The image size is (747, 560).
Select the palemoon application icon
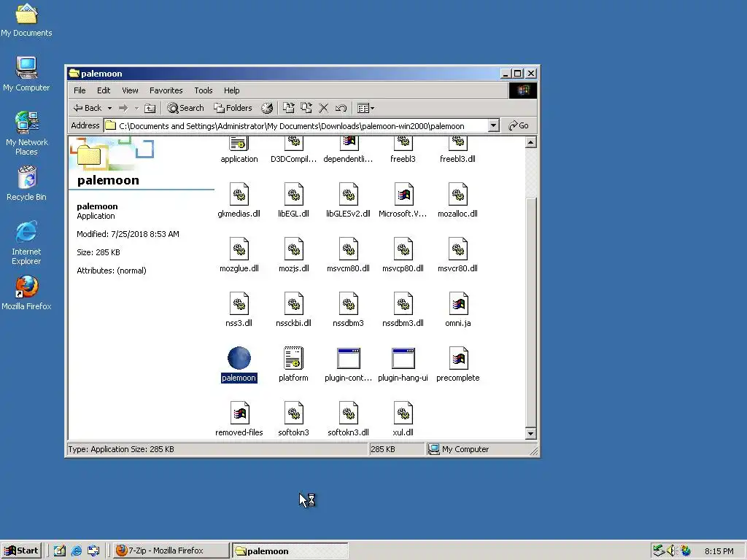point(239,358)
